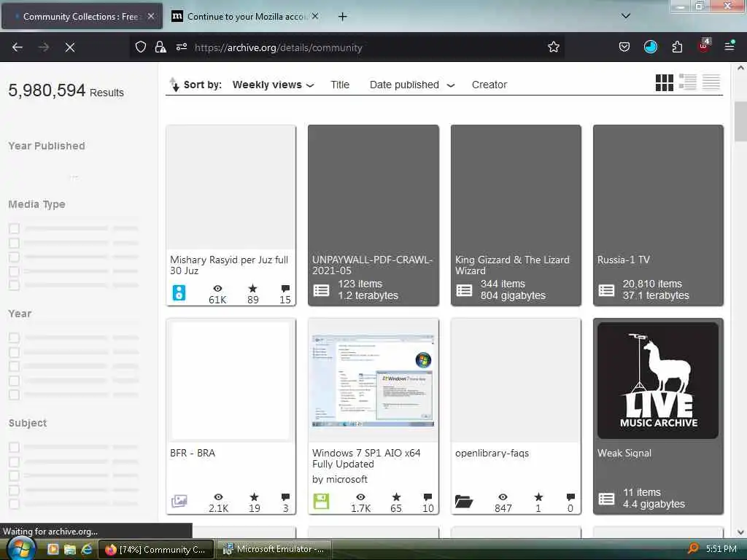Click the blue circular toolbar icon

click(x=650, y=47)
